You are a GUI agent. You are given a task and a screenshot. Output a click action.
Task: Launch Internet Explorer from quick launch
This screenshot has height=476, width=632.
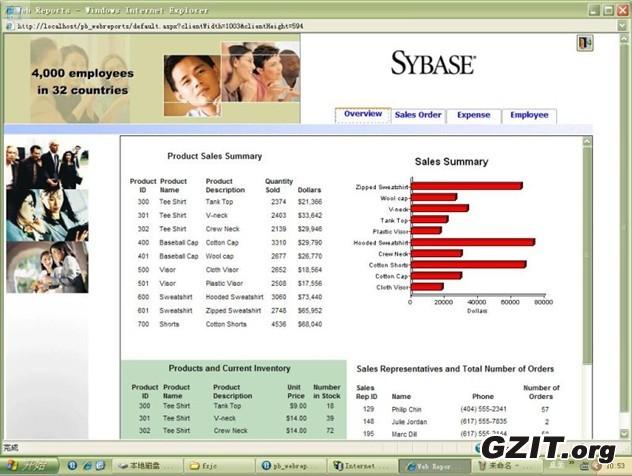[x=87, y=466]
